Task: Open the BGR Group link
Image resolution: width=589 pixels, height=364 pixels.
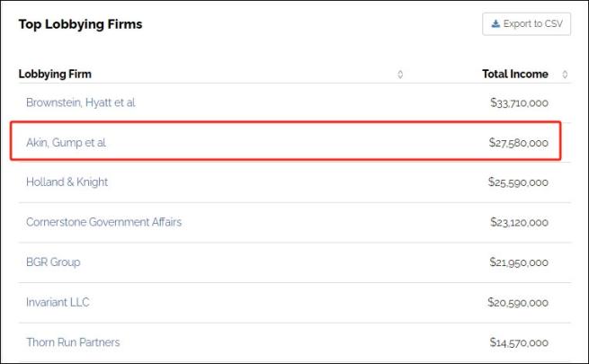Action: 53,262
